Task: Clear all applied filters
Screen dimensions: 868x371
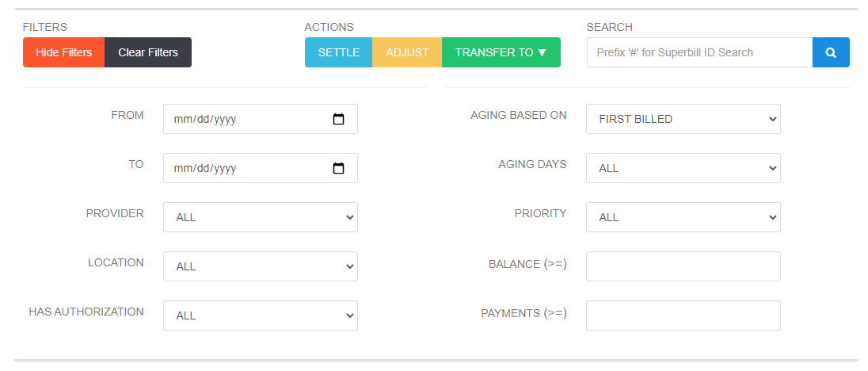Action: point(148,52)
